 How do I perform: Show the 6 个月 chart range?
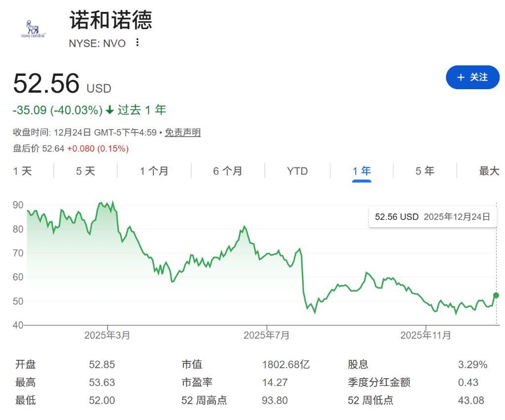pyautogui.click(x=227, y=171)
